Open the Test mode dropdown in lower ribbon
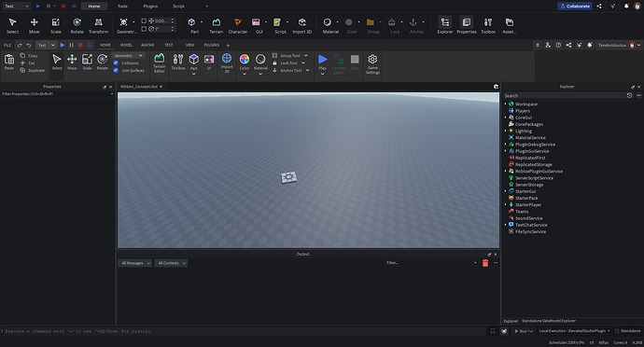 (46, 45)
